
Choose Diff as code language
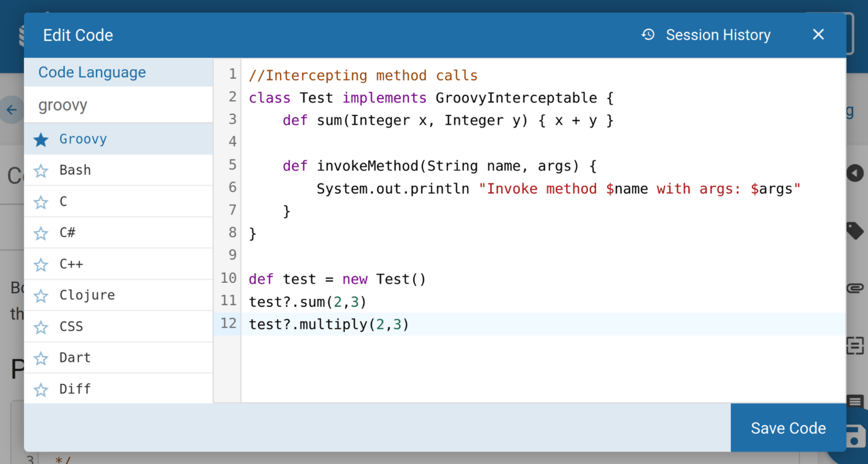coord(118,389)
